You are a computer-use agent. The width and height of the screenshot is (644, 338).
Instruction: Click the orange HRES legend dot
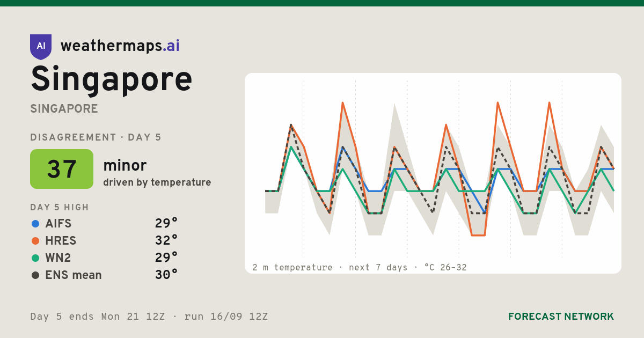point(35,241)
